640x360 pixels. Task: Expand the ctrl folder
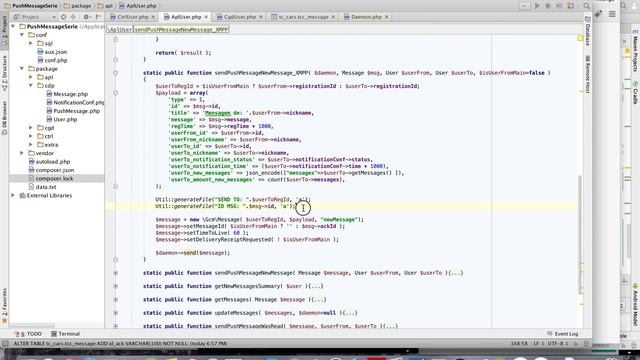pos(31,136)
